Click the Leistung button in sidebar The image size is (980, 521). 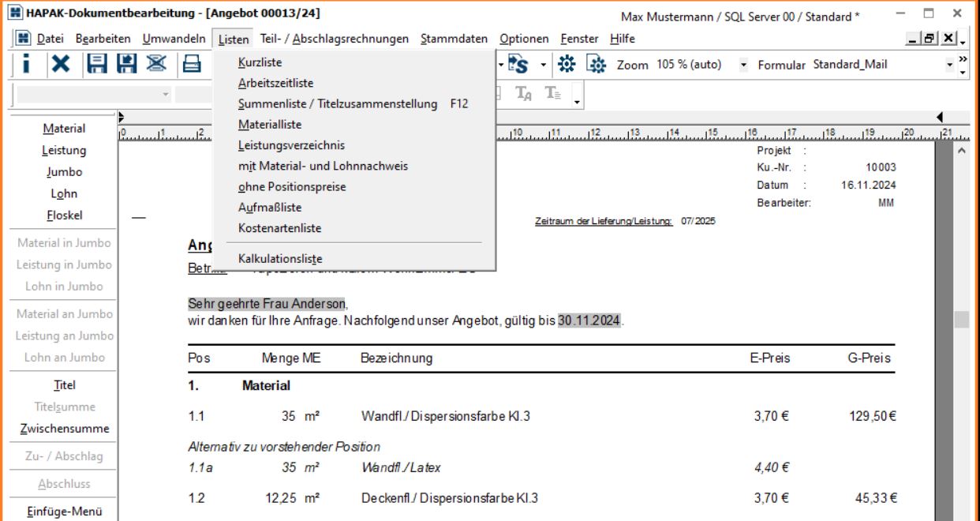64,150
